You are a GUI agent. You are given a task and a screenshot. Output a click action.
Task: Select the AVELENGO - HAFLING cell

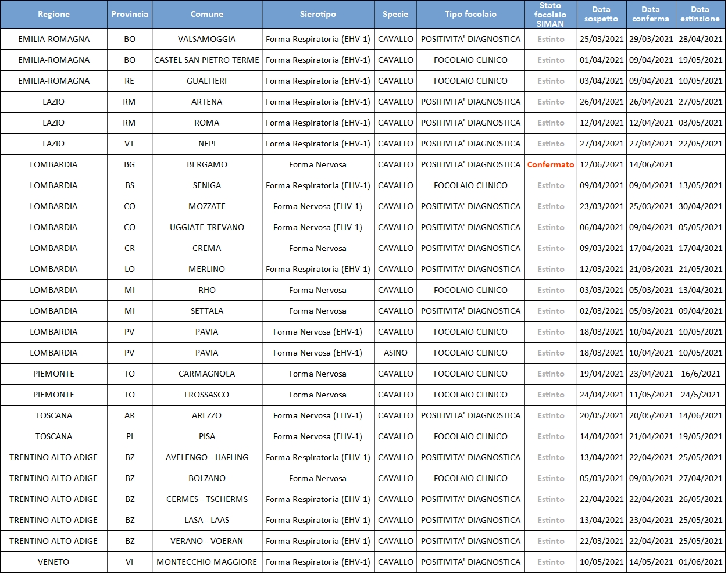[x=206, y=457]
